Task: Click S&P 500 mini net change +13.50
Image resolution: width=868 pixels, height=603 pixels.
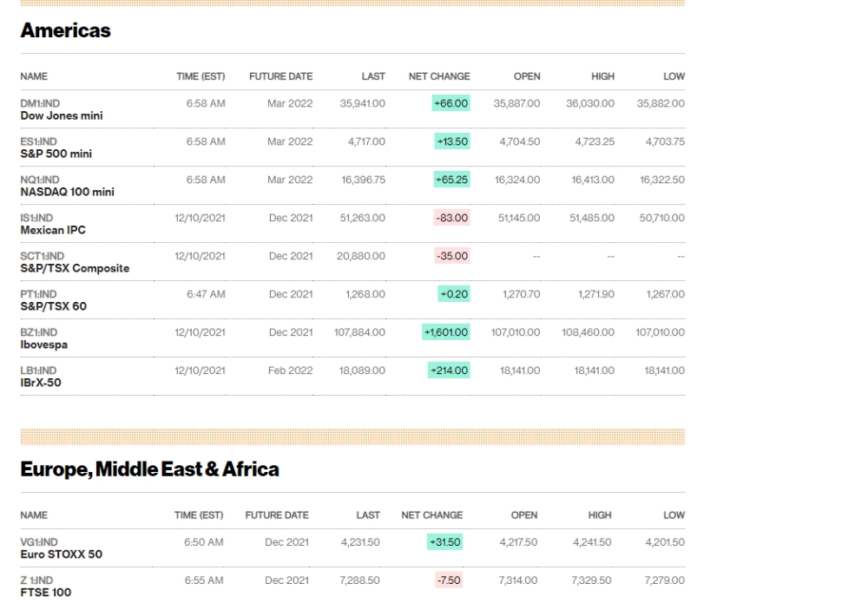Action: point(452,141)
